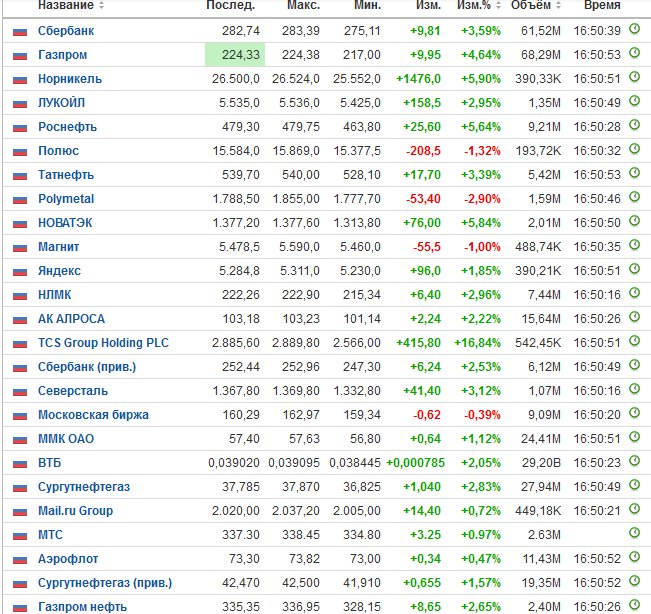Screen dimensions: 651x614
Task: Click the clock icon in the АК АЛРОСА row
Action: tap(634, 317)
